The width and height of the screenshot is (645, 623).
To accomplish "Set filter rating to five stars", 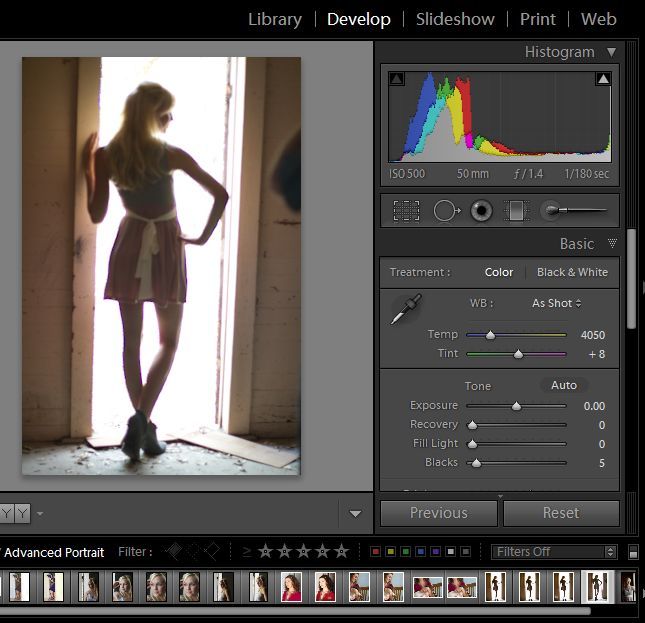I will (x=341, y=551).
